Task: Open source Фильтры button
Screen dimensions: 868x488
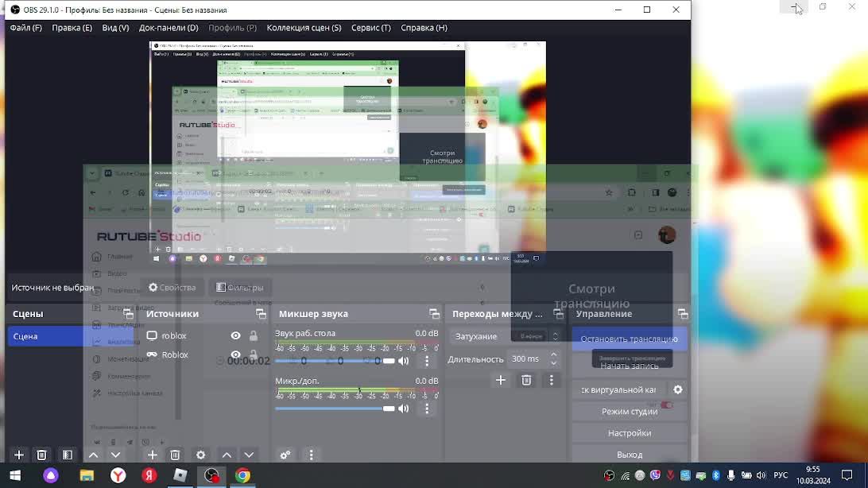Action: 240,287
